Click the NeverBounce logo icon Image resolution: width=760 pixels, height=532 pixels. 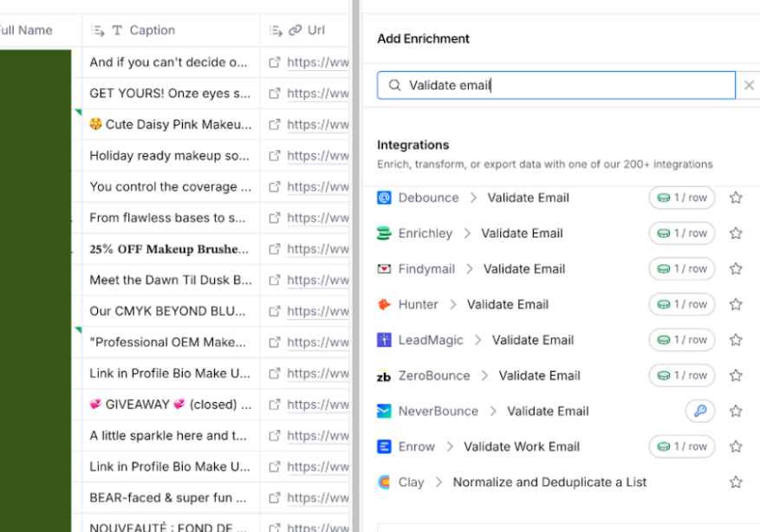point(384,412)
